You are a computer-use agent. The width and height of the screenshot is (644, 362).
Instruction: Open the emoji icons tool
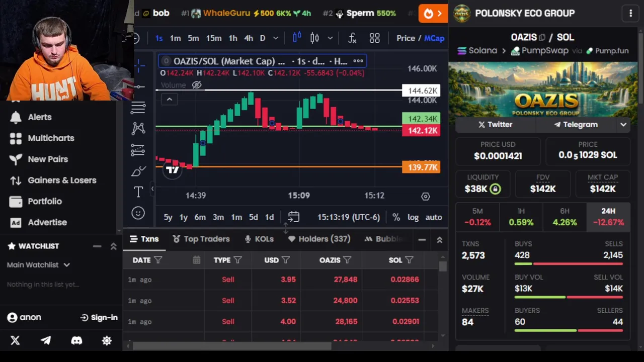(138, 213)
